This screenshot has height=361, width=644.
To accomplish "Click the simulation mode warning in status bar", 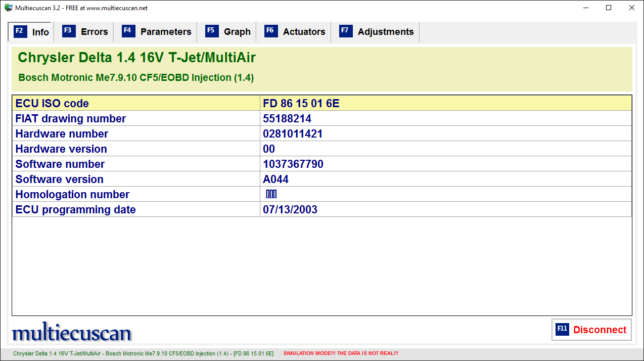I will coord(340,353).
